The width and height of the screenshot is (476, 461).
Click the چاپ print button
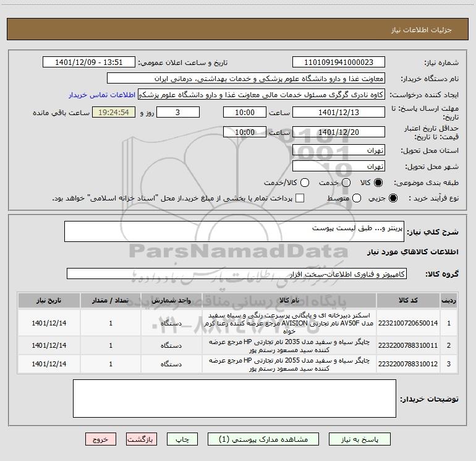[x=182, y=439]
